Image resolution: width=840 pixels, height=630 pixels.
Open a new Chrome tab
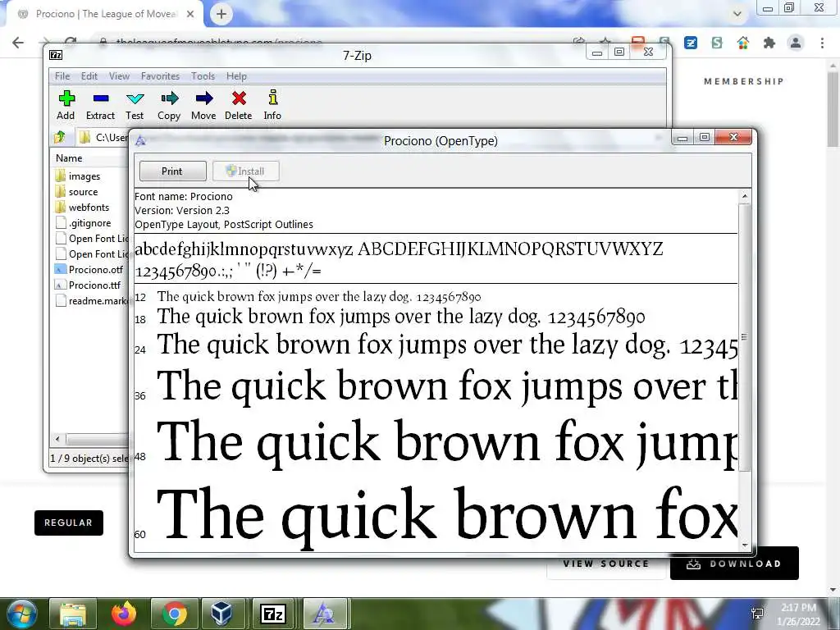221,14
